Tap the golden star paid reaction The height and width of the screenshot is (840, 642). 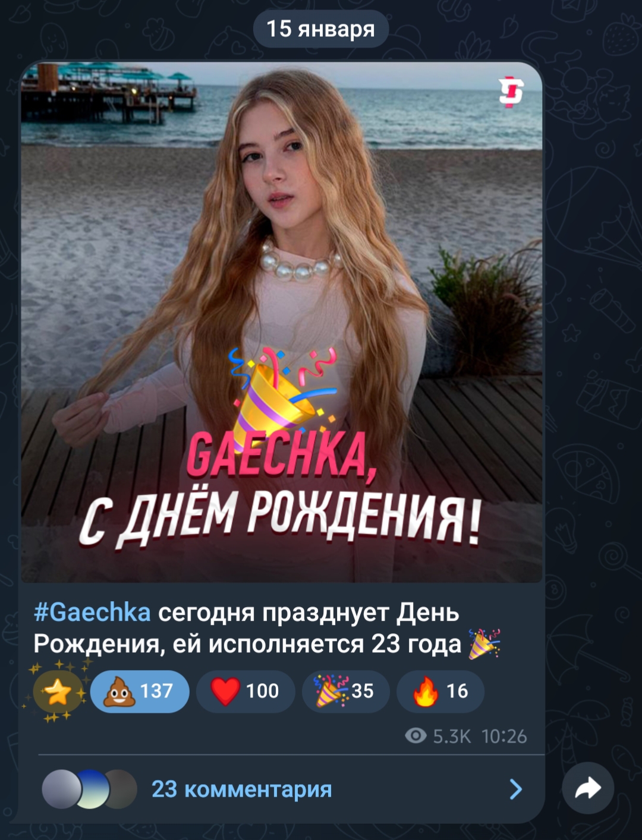57,691
